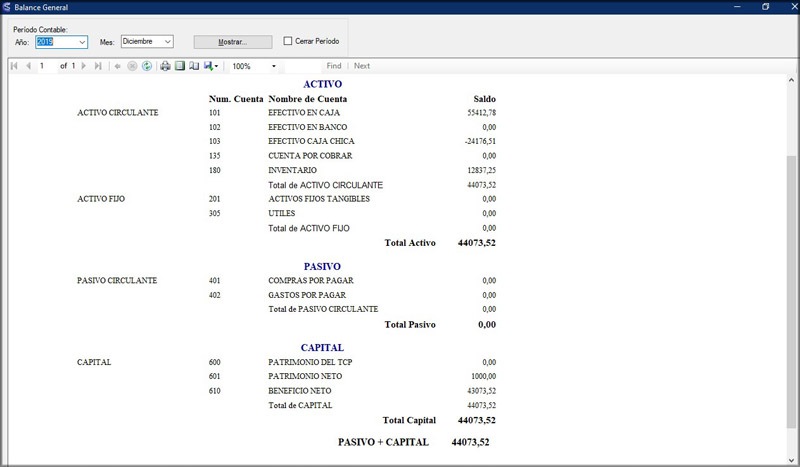Click the Total Pasivo label
800x467 pixels.
[410, 325]
